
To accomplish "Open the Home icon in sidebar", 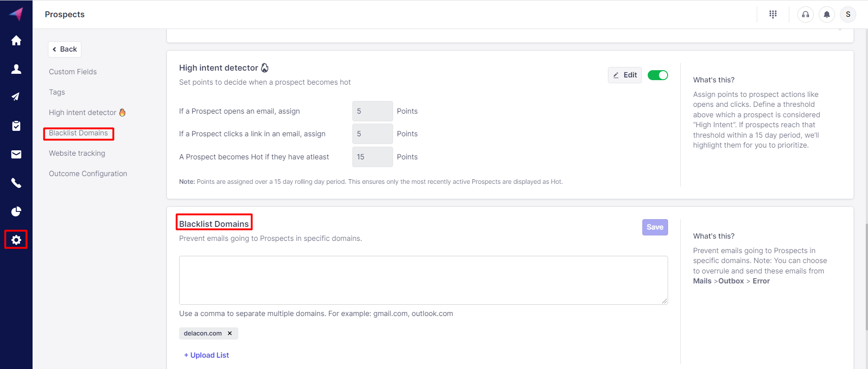I will click(x=16, y=41).
